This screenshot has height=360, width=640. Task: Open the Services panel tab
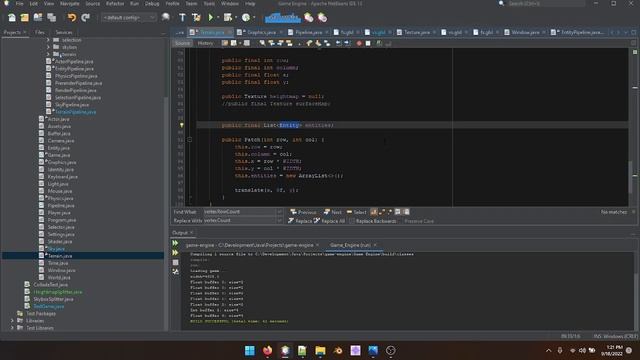pyautogui.click(x=64, y=32)
